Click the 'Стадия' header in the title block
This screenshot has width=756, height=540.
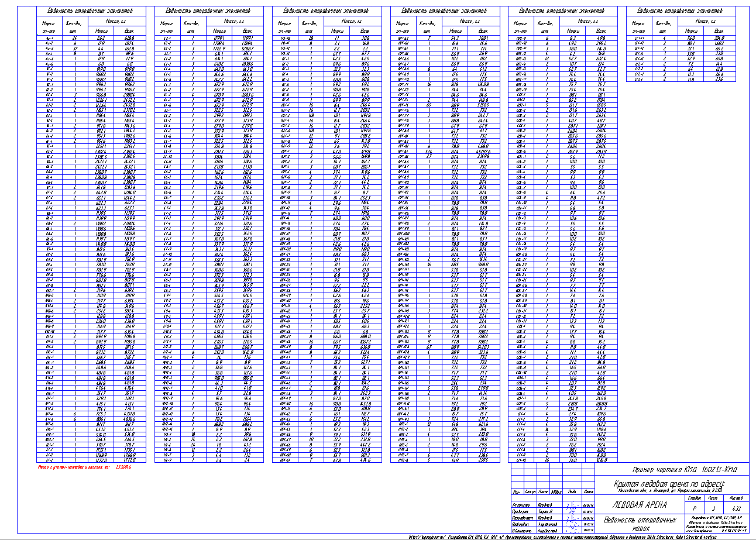(x=696, y=498)
